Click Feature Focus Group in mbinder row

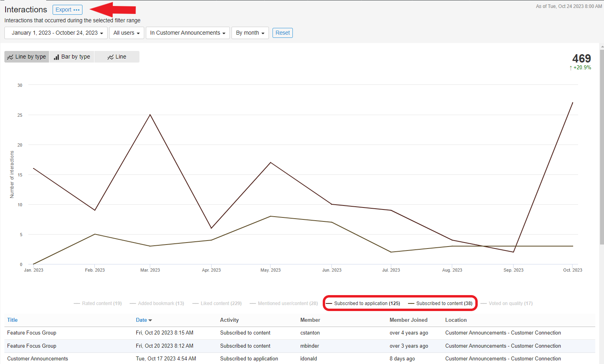point(31,346)
